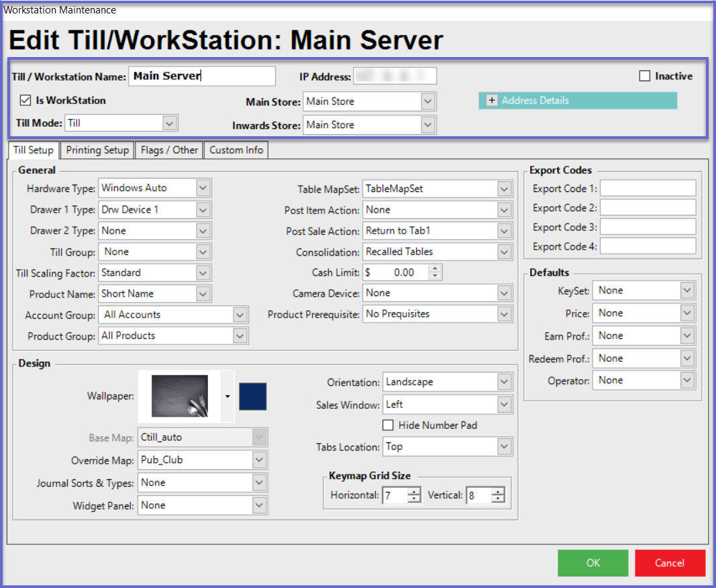Image resolution: width=716 pixels, height=588 pixels.
Task: Click the Till / Workstation Name field
Action: point(201,77)
